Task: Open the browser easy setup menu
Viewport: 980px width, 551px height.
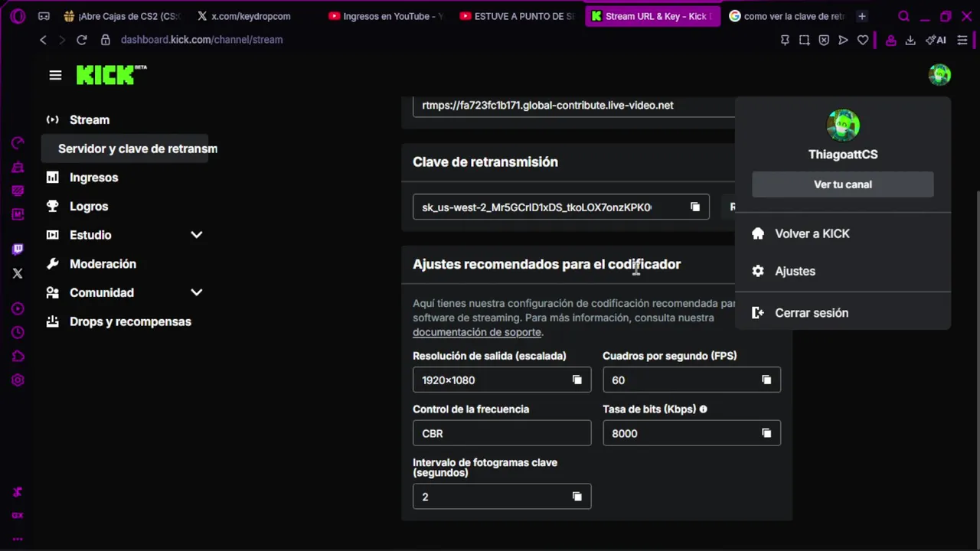Action: [x=962, y=40]
